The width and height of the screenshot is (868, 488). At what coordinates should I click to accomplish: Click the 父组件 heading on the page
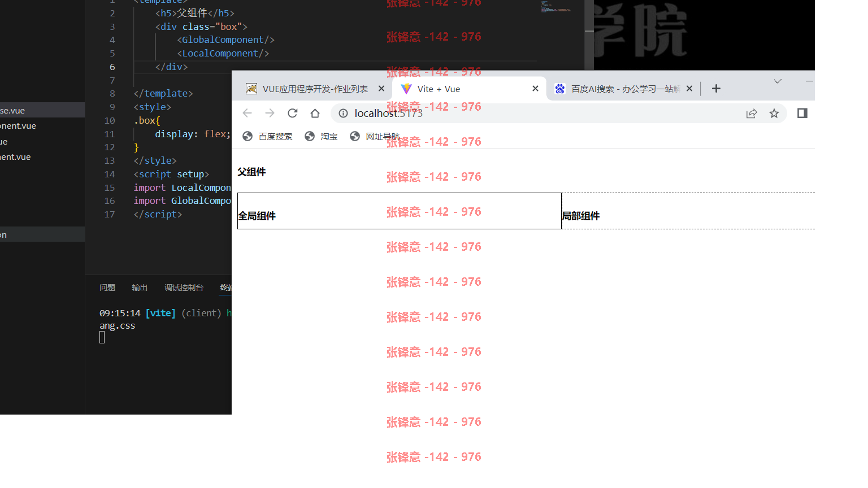251,172
